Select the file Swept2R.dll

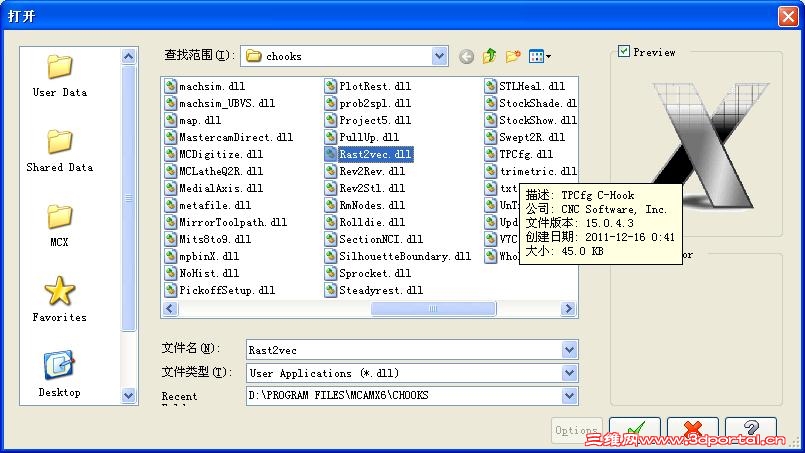525,137
